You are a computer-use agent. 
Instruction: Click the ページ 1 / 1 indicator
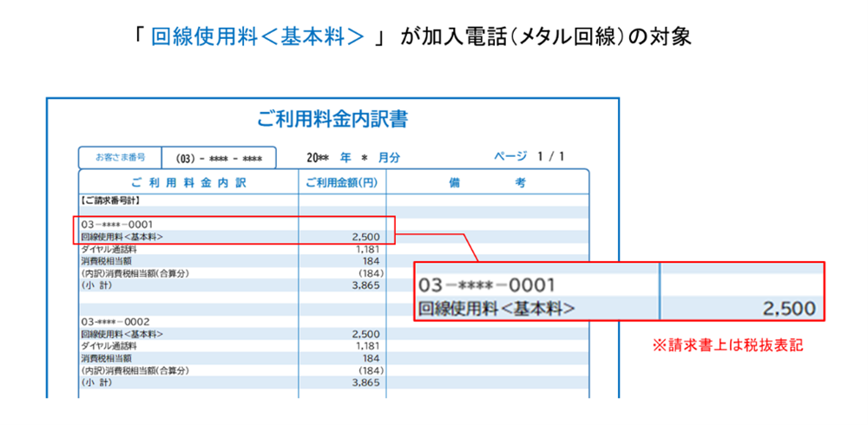point(529,157)
